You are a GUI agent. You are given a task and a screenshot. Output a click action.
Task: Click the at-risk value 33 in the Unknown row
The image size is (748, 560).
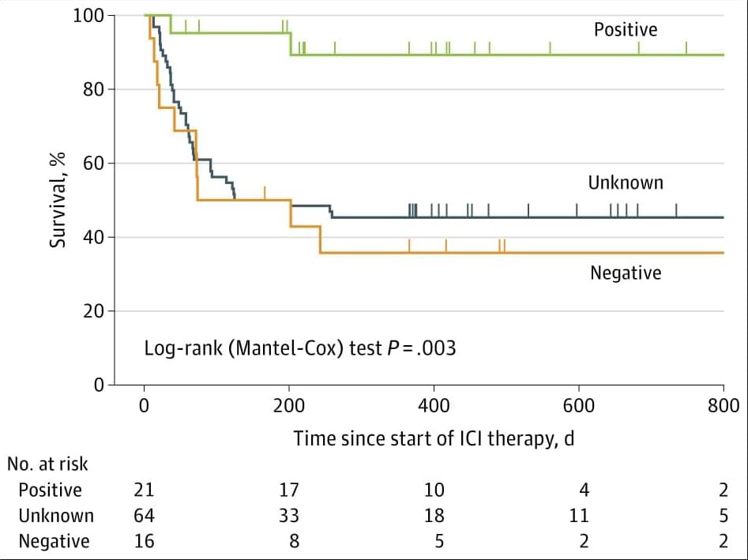coord(288,516)
